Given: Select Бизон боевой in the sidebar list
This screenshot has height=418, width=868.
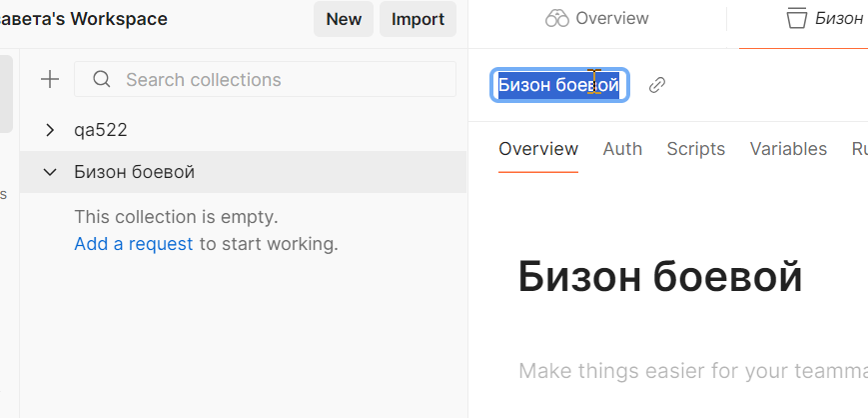Looking at the screenshot, I should (x=135, y=172).
